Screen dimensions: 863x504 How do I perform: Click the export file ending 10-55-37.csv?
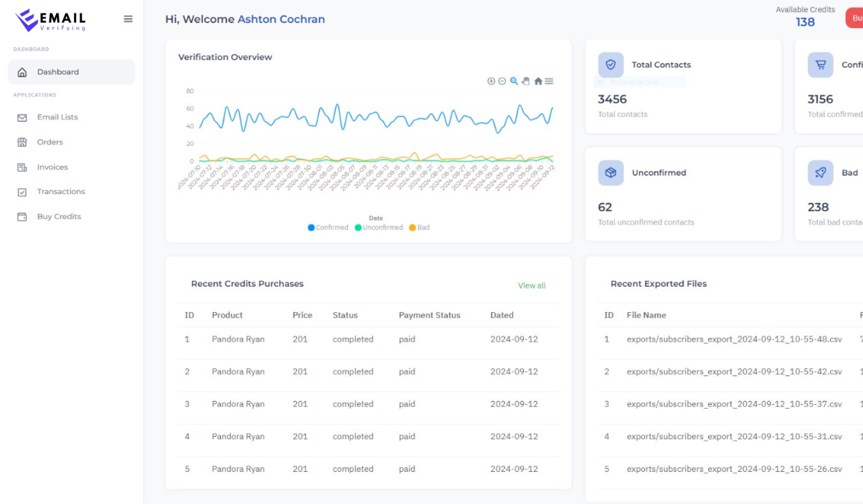tap(734, 404)
